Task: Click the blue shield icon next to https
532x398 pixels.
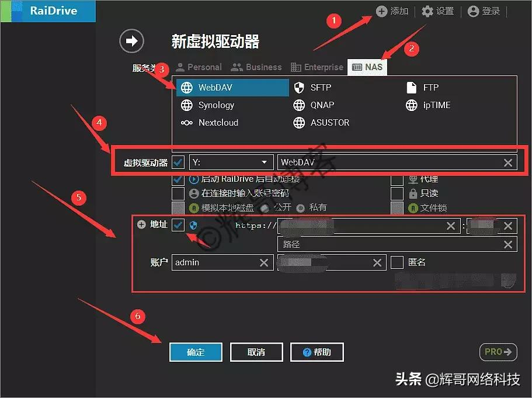Action: 193,225
